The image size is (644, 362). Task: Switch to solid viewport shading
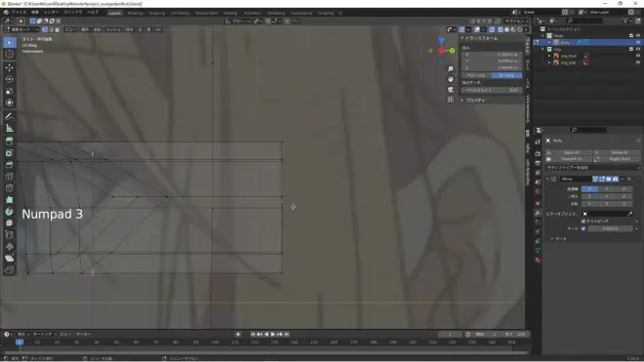coord(506,29)
